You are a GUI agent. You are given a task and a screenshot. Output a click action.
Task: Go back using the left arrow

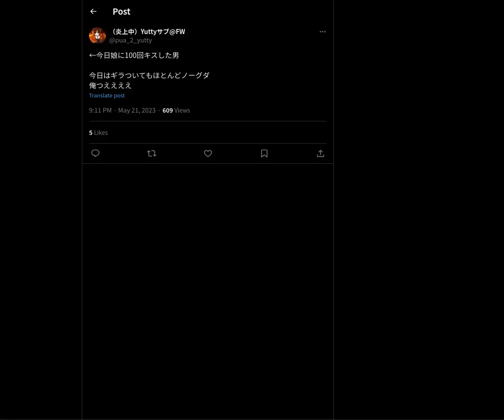pos(93,11)
